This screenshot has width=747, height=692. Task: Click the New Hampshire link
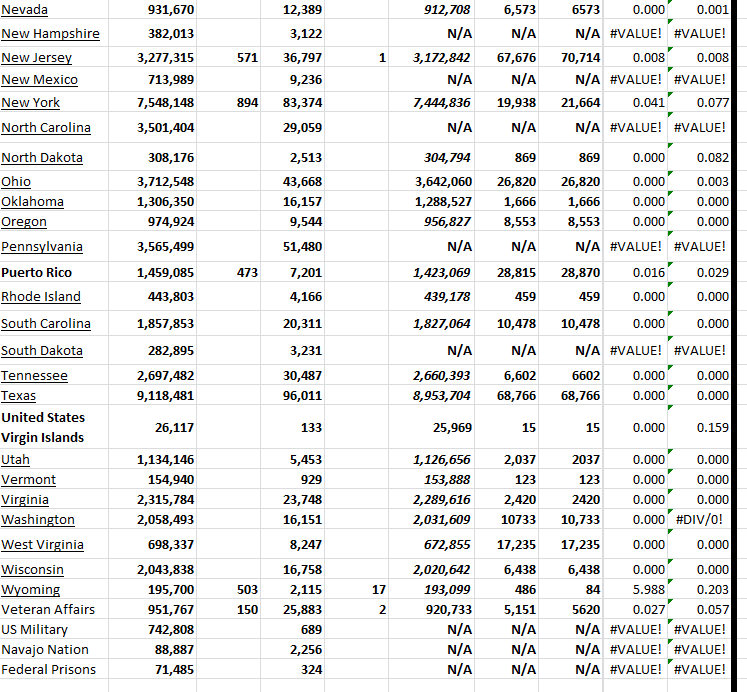50,33
